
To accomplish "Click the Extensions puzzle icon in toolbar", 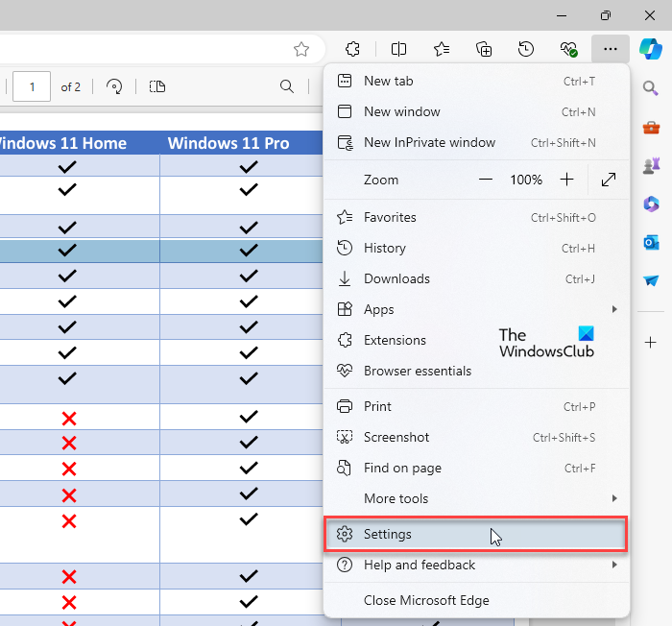I will 352,49.
